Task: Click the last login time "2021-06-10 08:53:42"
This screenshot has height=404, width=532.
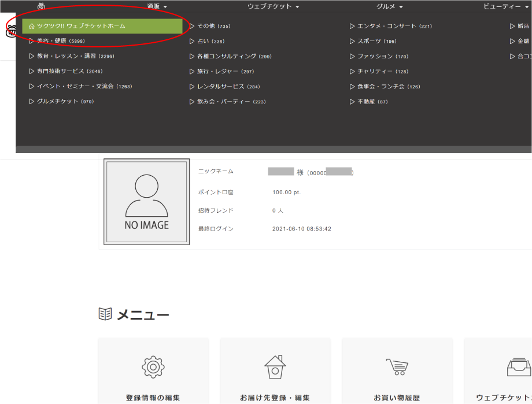Action: [302, 229]
